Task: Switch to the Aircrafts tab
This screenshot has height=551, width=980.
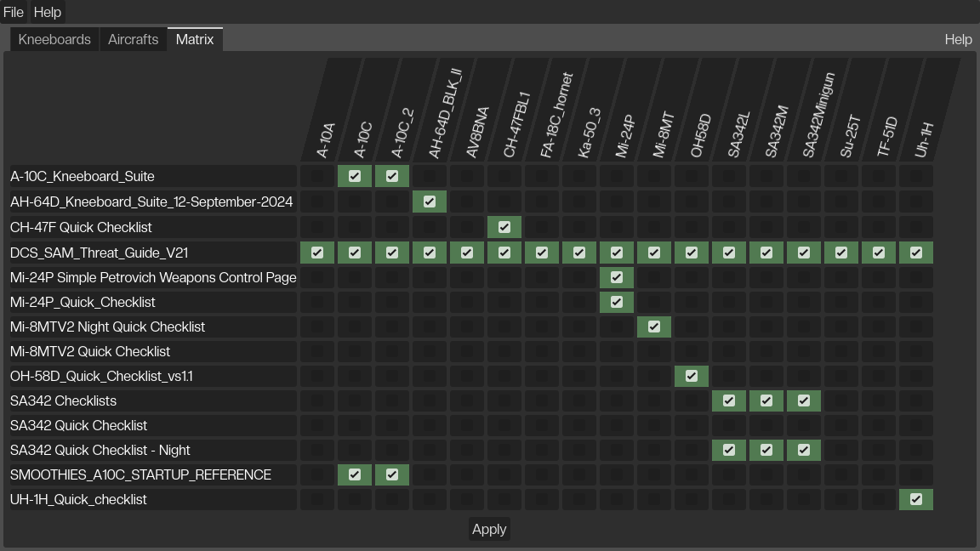Action: [x=133, y=39]
